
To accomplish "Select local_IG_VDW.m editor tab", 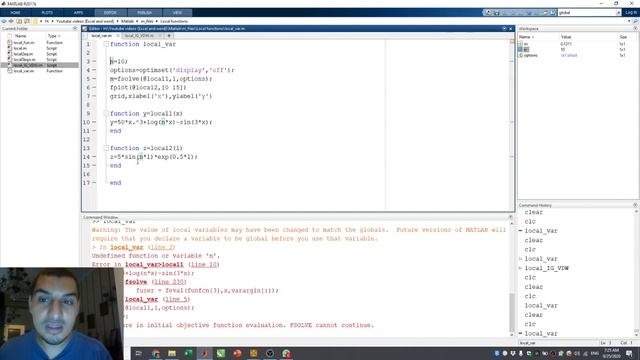I will [x=140, y=36].
